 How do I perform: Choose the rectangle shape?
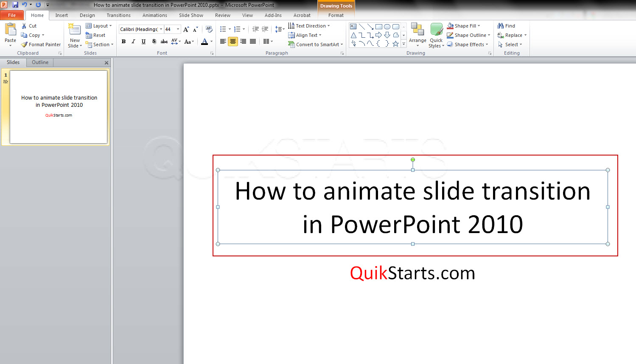(378, 26)
